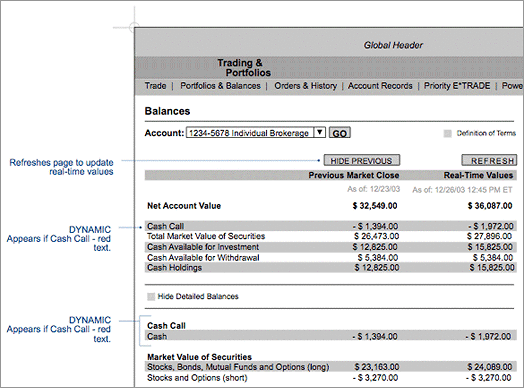Screen dimensions: 524x388
Task: Select the Previous Market Close column header
Action: click(354, 175)
